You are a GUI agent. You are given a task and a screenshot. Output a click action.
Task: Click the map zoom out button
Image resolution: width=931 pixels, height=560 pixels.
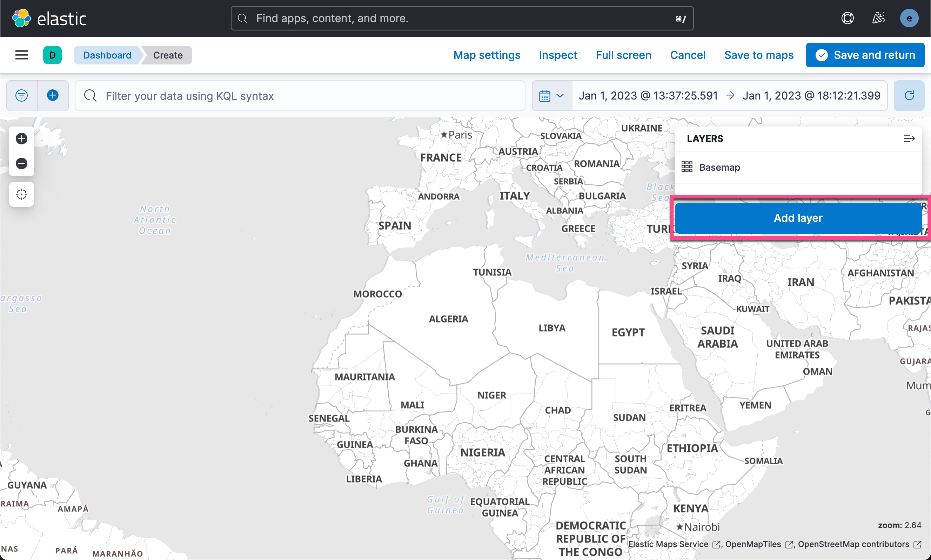pyautogui.click(x=21, y=163)
